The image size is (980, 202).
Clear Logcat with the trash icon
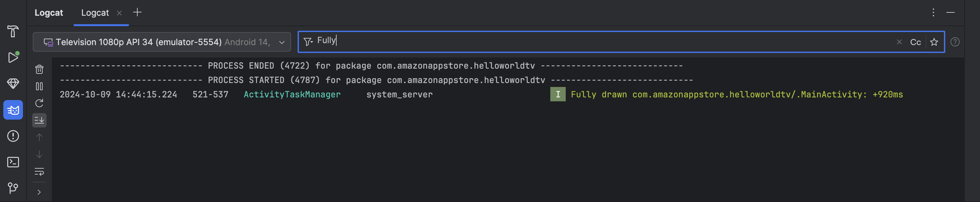[x=39, y=69]
